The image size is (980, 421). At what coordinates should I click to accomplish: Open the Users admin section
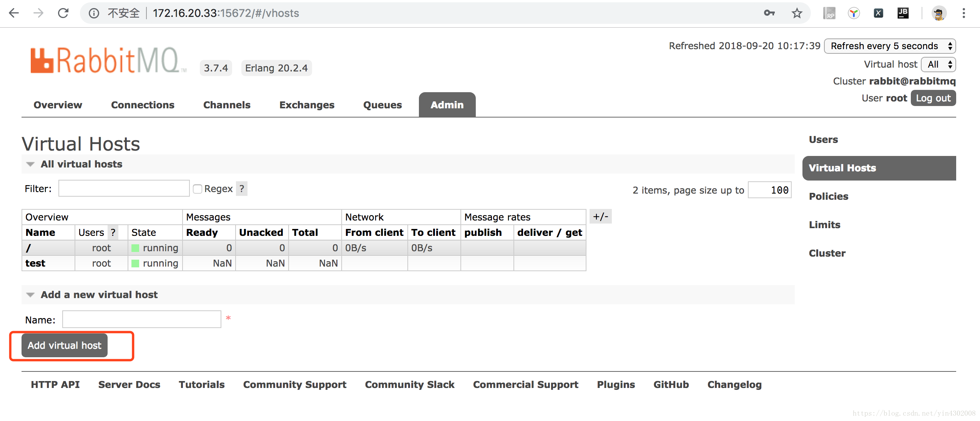point(823,139)
